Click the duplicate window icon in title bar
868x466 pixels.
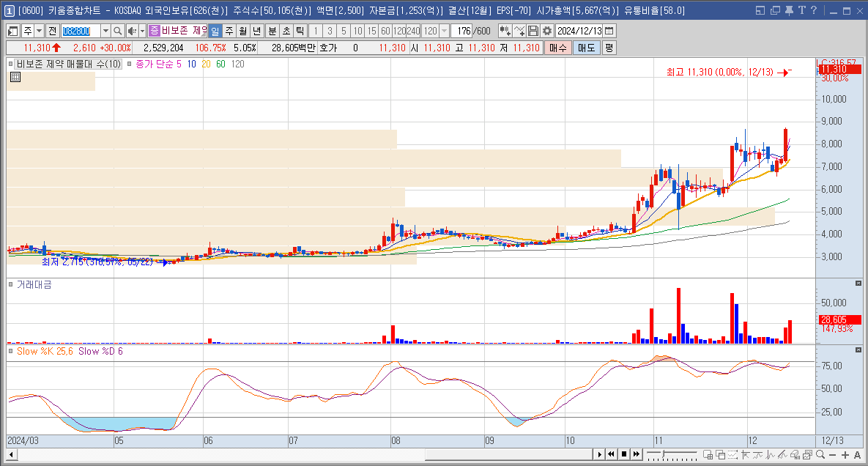[775, 10]
